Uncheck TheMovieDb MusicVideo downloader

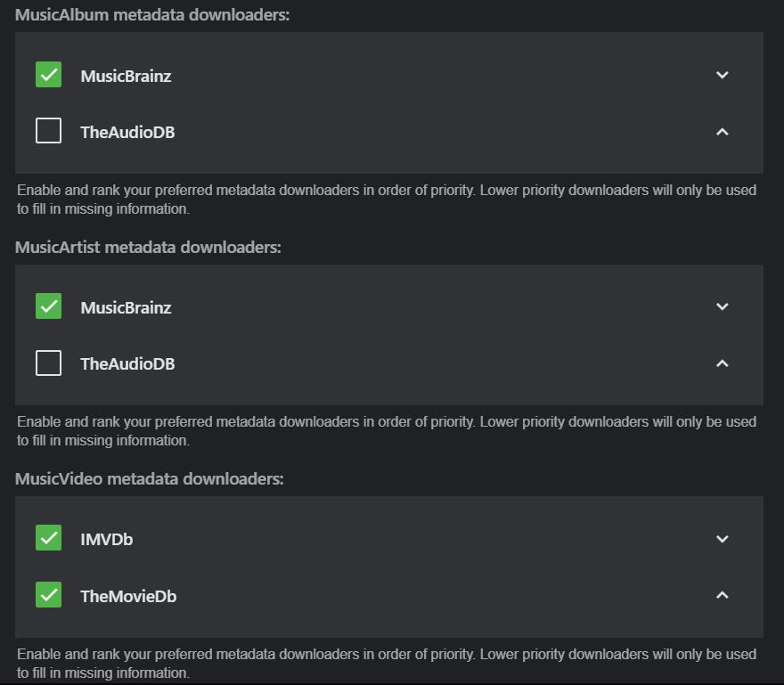[49, 595]
